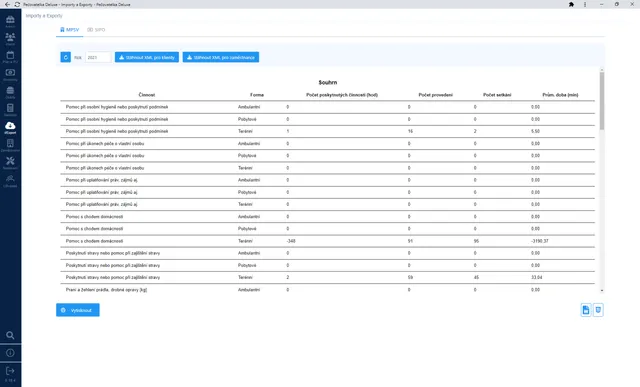The image size is (640, 387).
Task: Select the MPSV tab
Action: pos(69,30)
